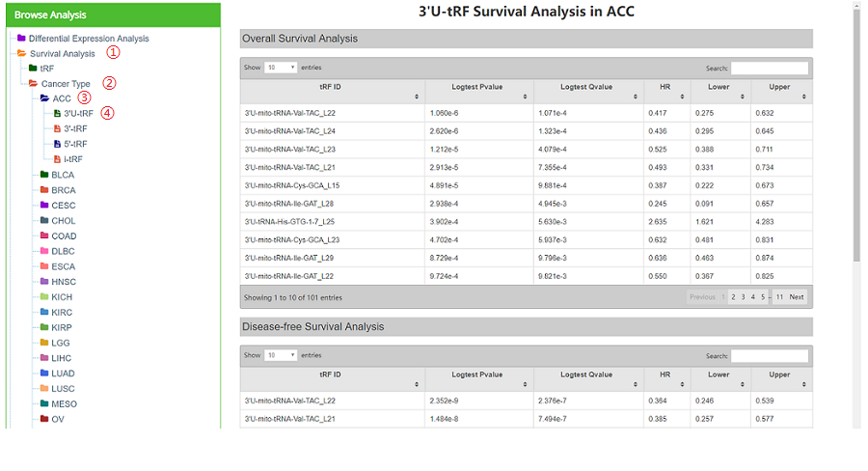
Task: Open the BRCA cancer type item
Action: (64, 190)
